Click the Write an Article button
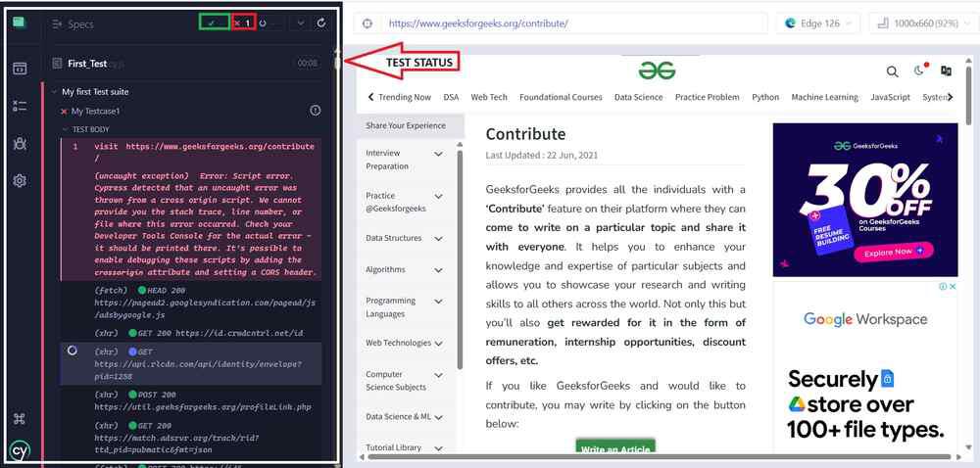 point(615,446)
